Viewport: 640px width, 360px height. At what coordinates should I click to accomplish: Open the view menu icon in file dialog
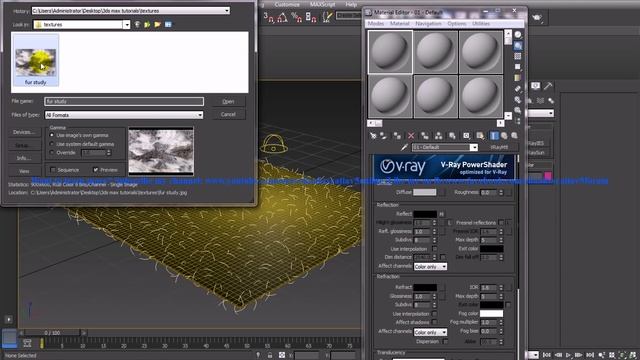point(168,24)
